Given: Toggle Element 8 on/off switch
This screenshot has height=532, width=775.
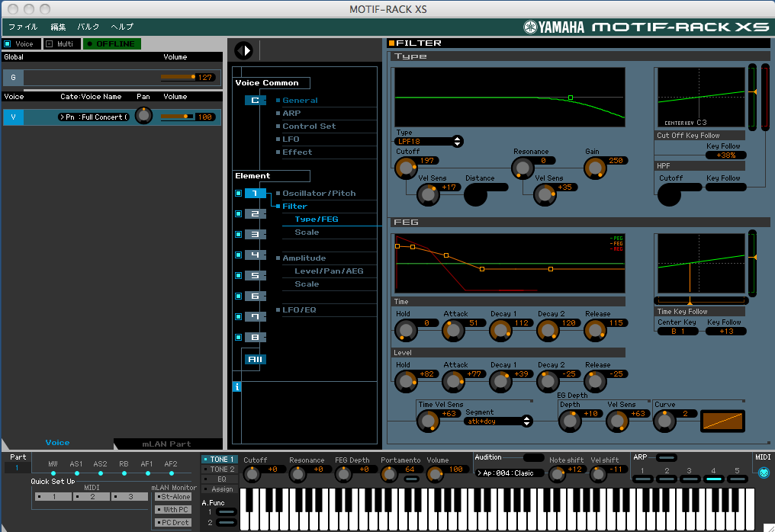Looking at the screenshot, I should 238,338.
